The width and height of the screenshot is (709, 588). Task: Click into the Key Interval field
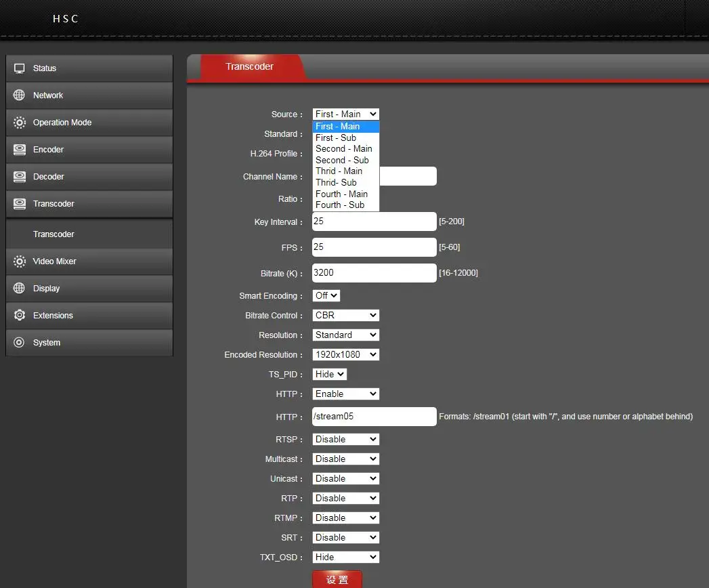coord(374,222)
